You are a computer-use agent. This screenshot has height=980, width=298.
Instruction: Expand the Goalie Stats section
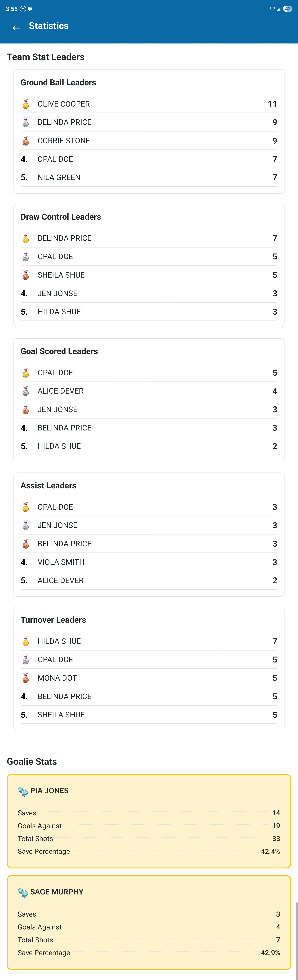pos(32,761)
